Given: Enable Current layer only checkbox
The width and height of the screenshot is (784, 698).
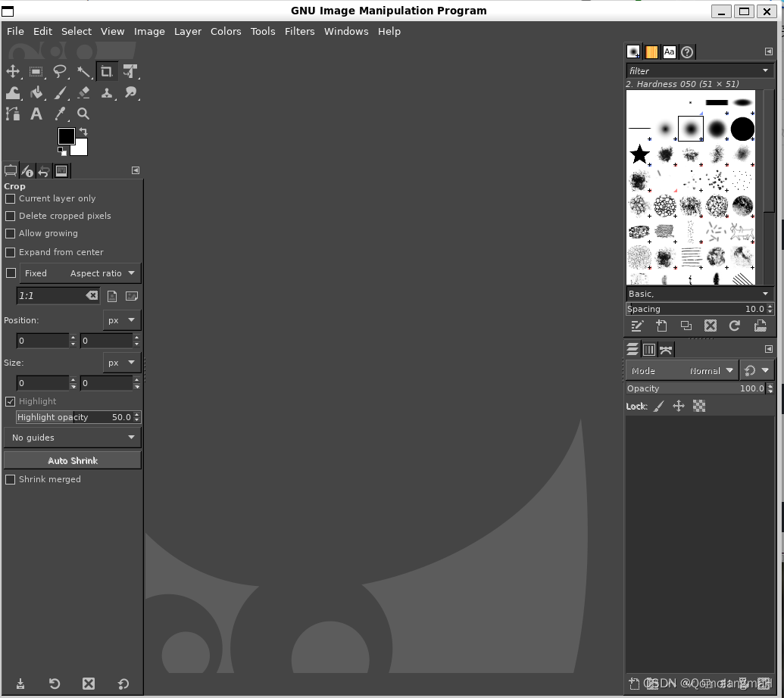Looking at the screenshot, I should (x=10, y=199).
